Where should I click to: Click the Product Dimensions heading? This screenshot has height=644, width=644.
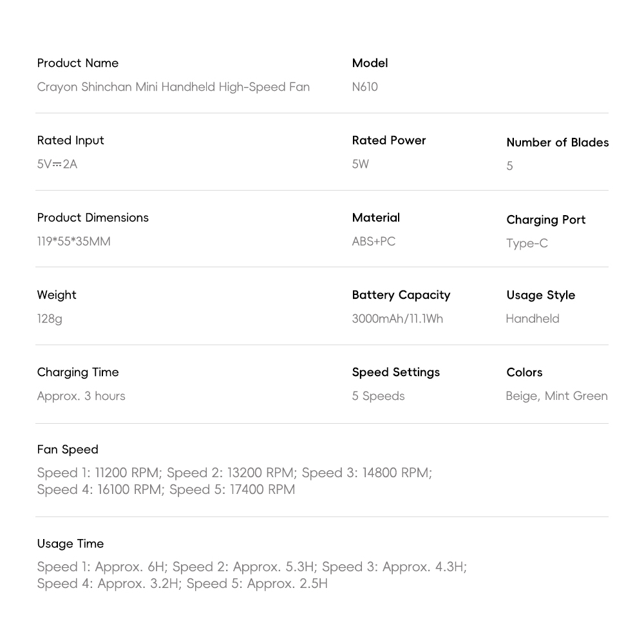tap(93, 218)
